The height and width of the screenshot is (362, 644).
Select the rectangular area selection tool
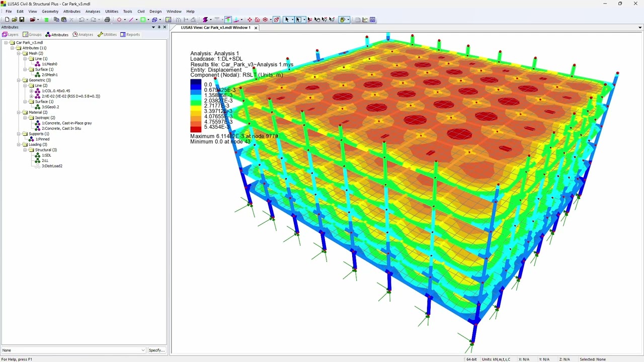click(298, 20)
